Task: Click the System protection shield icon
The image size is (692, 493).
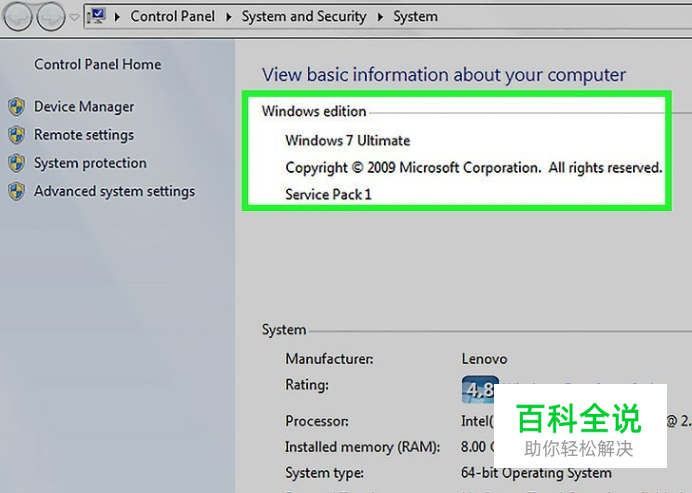Action: pyautogui.click(x=16, y=163)
